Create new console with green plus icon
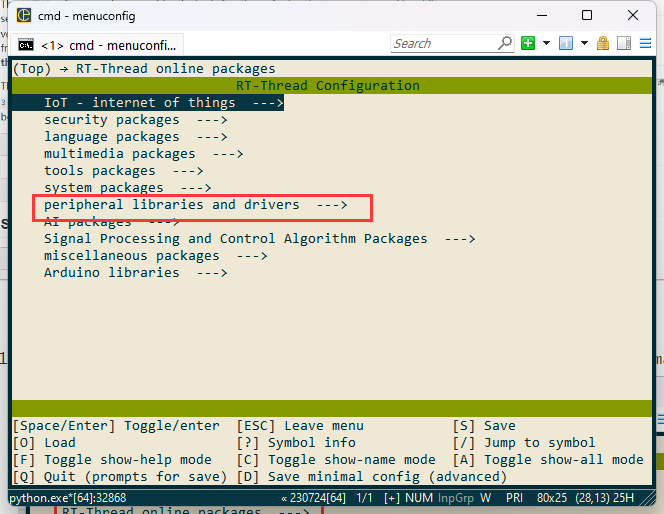Viewport: 664px width, 514px height. point(528,43)
